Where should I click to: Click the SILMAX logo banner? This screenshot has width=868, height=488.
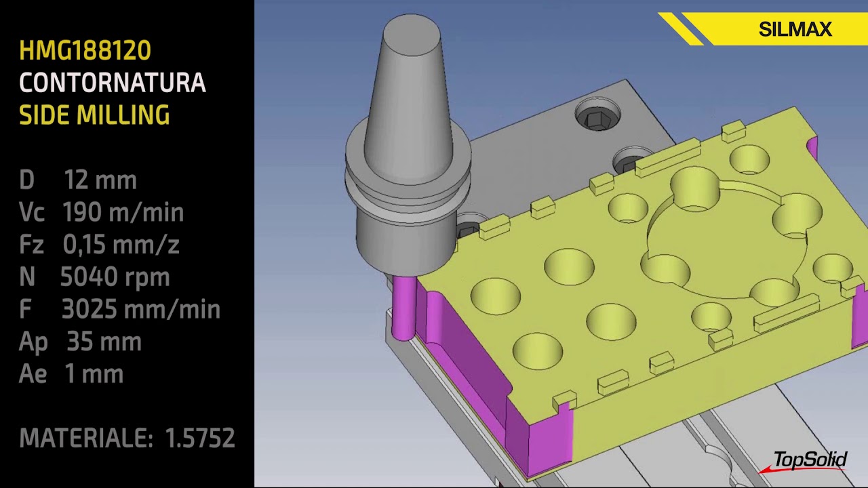[x=762, y=29]
